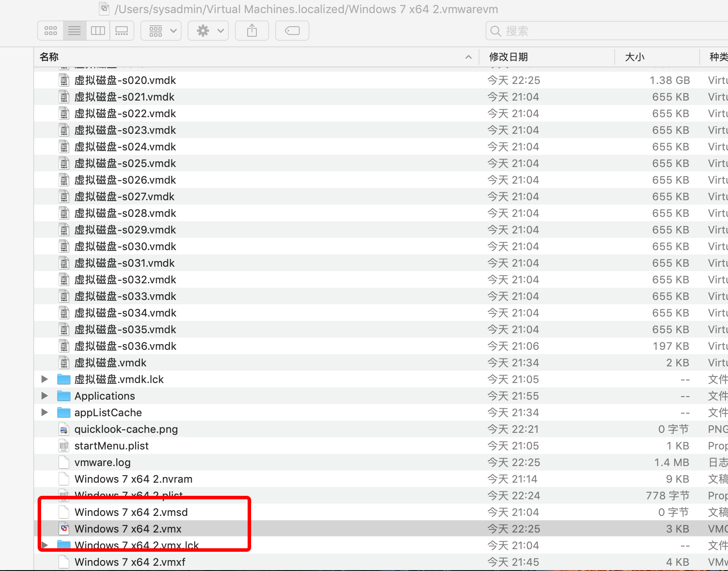Viewport: 728px width, 571px height.
Task: Click the 搜索 search field
Action: click(607, 31)
